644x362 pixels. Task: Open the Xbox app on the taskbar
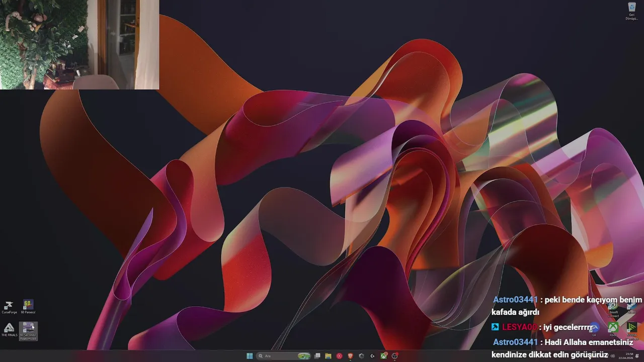(383, 356)
